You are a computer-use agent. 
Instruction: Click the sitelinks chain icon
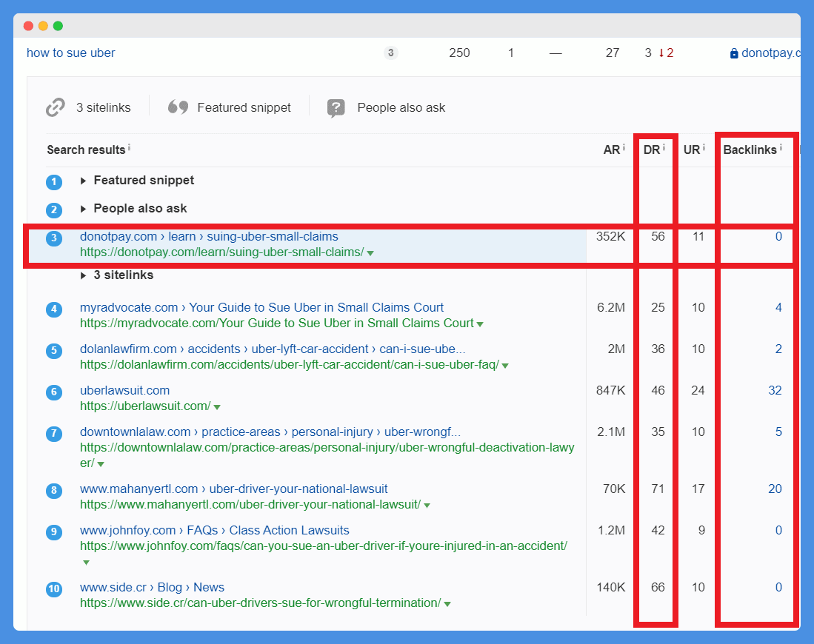pos(56,107)
